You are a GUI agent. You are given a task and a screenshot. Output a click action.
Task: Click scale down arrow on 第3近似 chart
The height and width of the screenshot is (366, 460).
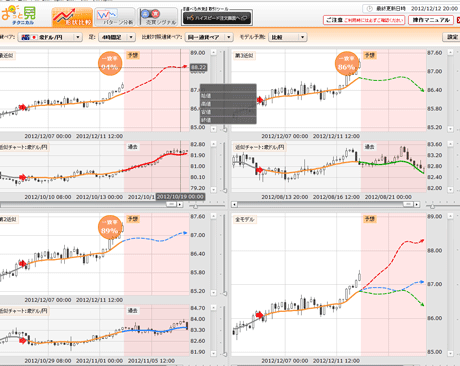coord(450,129)
